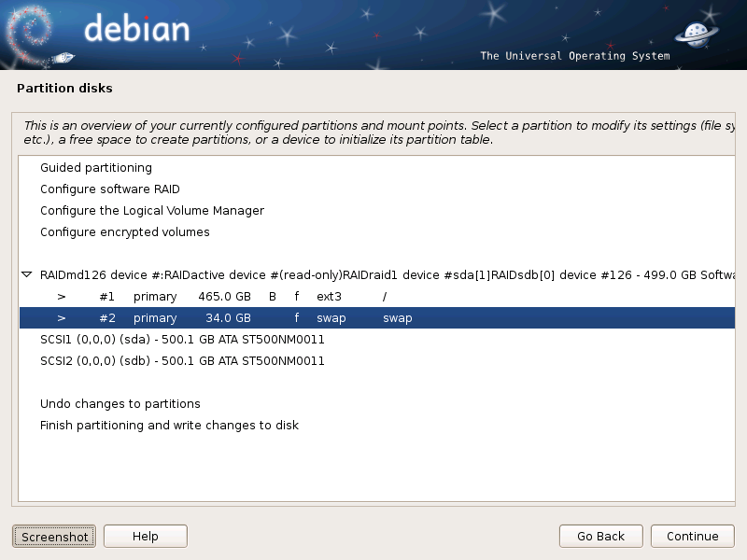Click the Go Back button
Screen dimensions: 747x560
point(600,536)
